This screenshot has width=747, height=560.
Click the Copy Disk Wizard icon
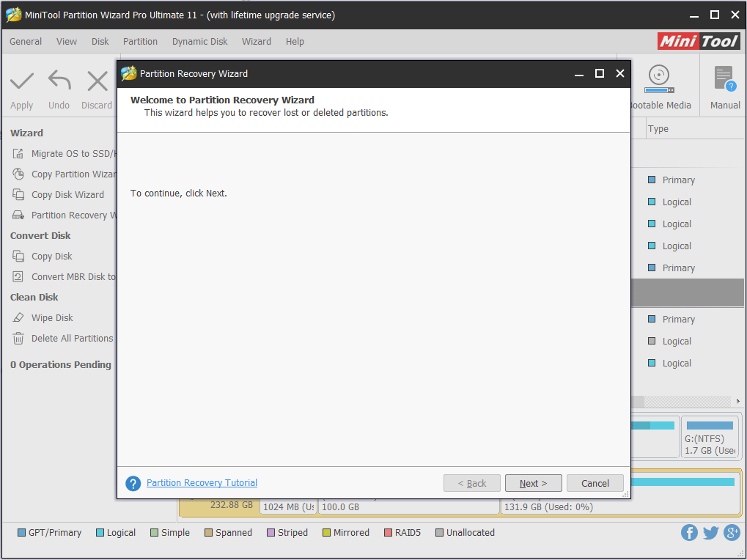tap(18, 194)
